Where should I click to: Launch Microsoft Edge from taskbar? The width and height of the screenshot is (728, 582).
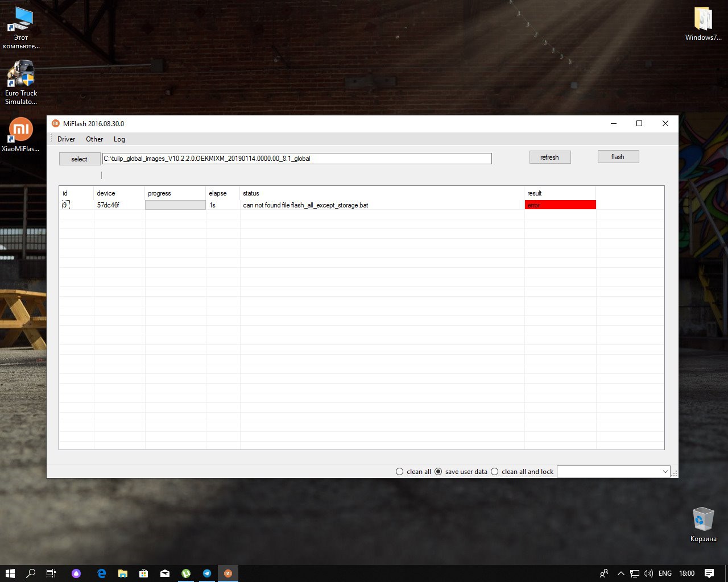point(102,573)
